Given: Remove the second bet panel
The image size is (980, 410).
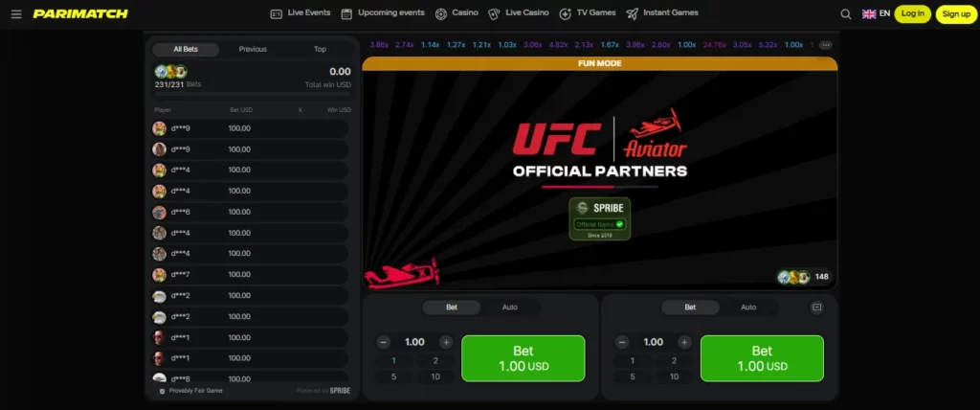Looking at the screenshot, I should coord(816,307).
